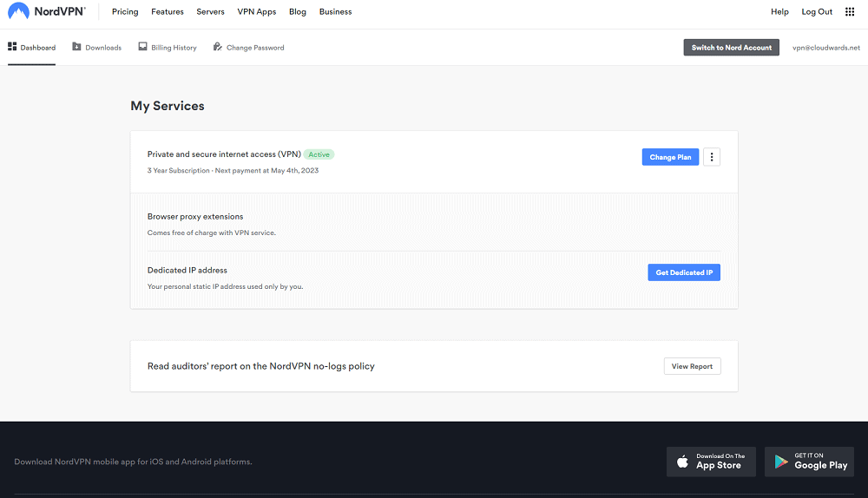Viewport: 868px width, 498px height.
Task: Click the Downloads tab icon
Action: 76,47
